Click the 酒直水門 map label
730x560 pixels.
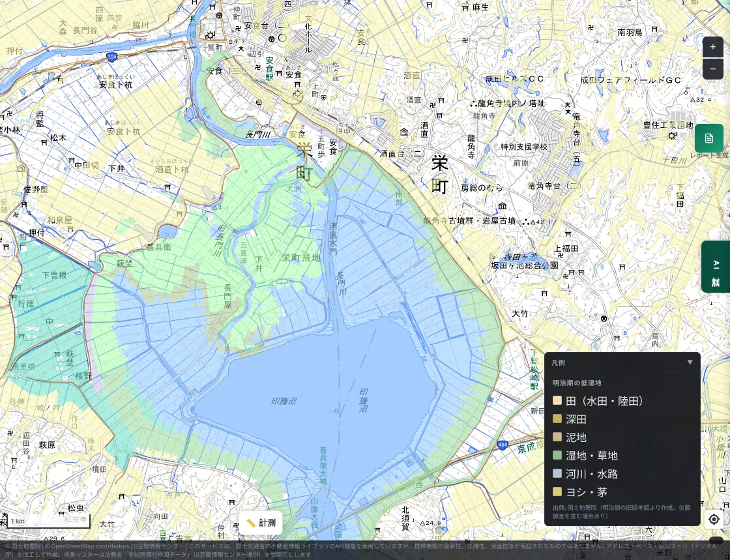[x=333, y=239]
